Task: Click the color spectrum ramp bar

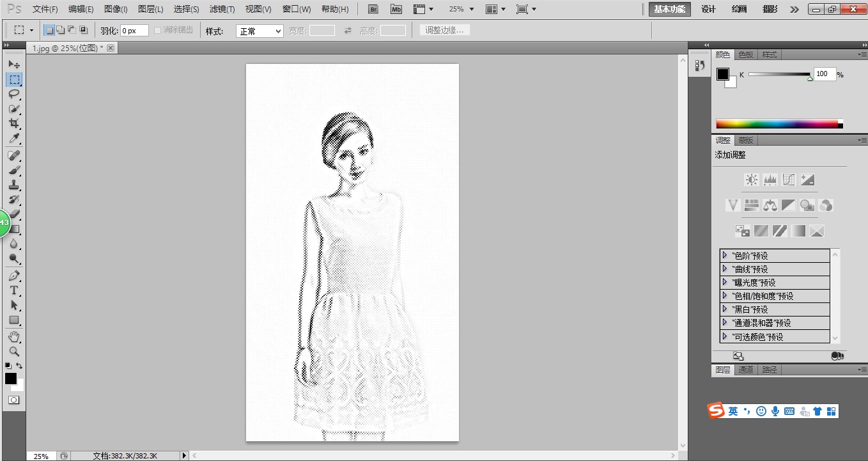Action: point(777,124)
